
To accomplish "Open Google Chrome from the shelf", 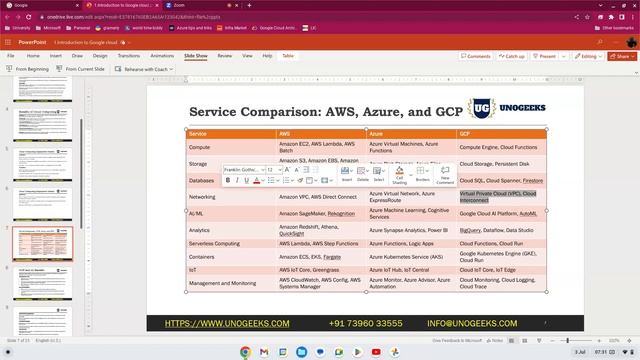I will (x=245, y=352).
